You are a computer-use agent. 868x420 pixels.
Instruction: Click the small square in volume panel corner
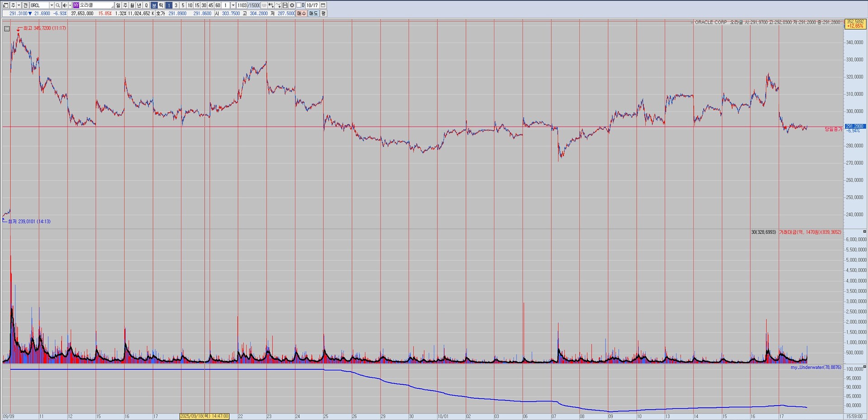(864, 231)
